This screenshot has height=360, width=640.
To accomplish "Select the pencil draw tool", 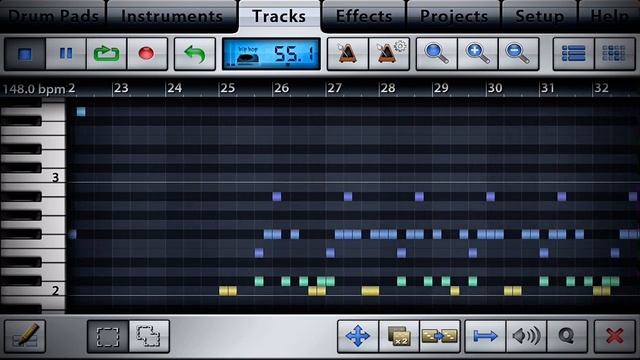I will pos(25,336).
